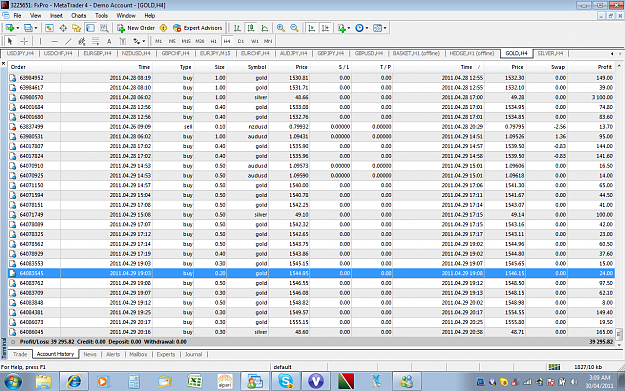
Task: Open the Periods clock icon
Action: tap(359, 28)
